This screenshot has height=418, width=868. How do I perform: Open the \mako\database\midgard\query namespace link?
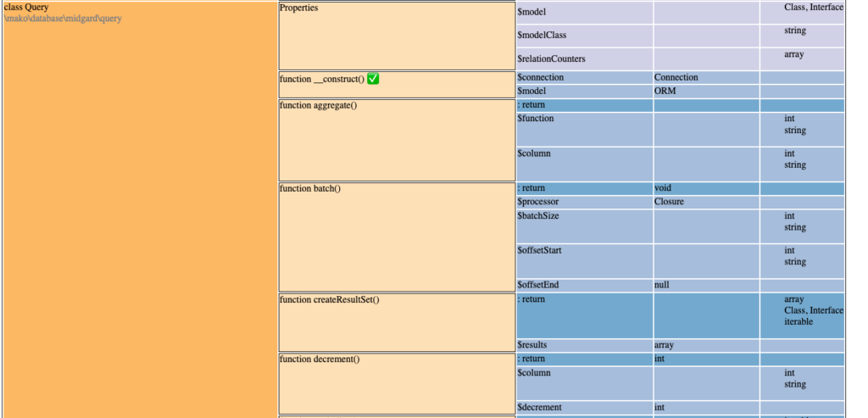(x=63, y=19)
